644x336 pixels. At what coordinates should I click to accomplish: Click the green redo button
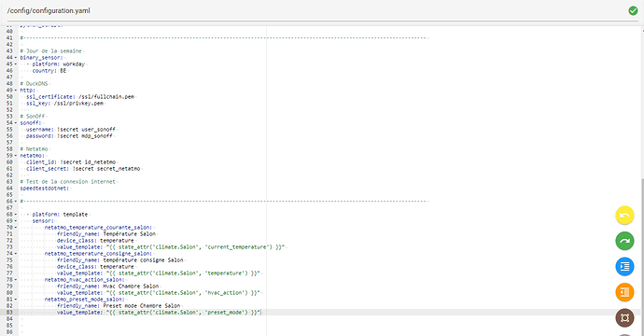point(624,241)
